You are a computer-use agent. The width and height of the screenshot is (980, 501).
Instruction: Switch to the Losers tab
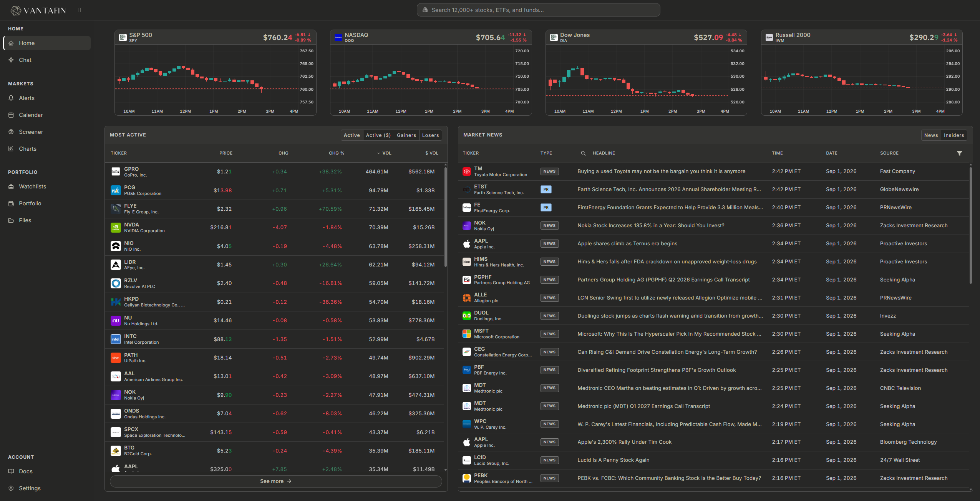430,135
